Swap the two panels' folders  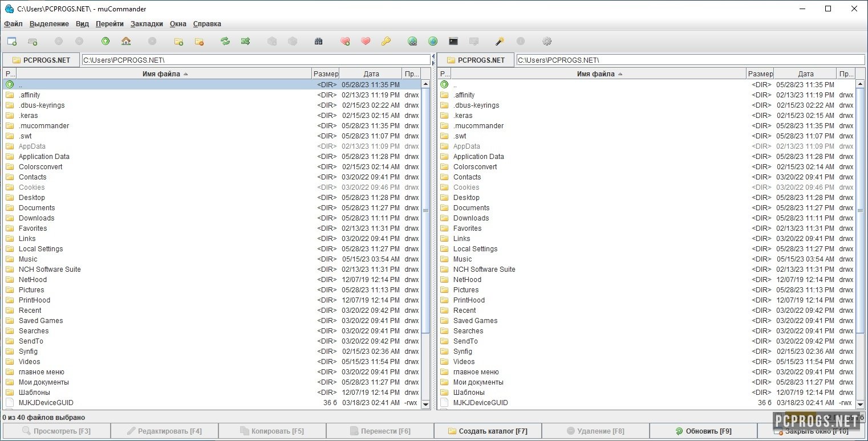[x=225, y=41]
